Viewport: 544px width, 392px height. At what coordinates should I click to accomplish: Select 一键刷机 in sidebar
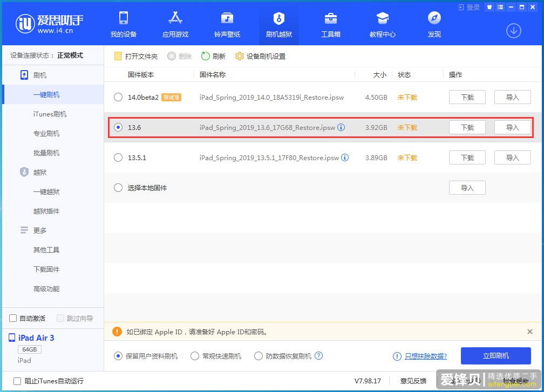53,94
